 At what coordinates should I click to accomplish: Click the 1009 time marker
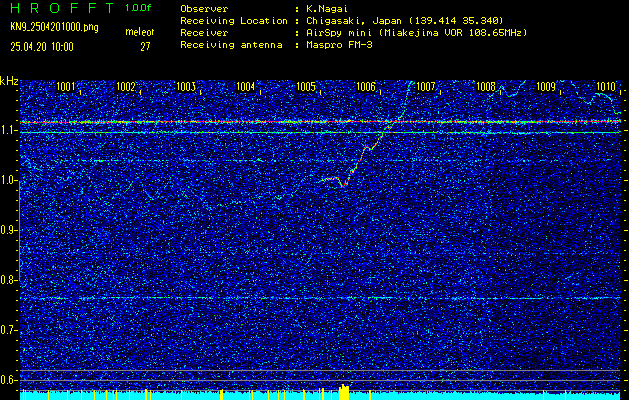pos(546,86)
